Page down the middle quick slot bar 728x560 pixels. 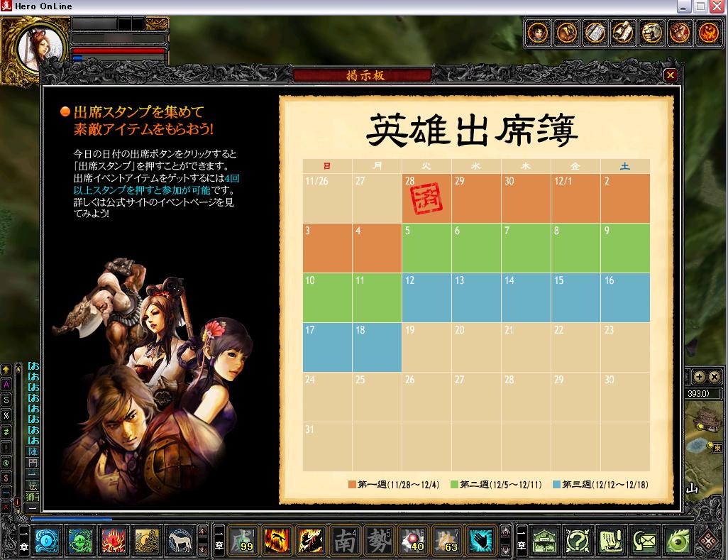pyautogui.click(x=505, y=550)
